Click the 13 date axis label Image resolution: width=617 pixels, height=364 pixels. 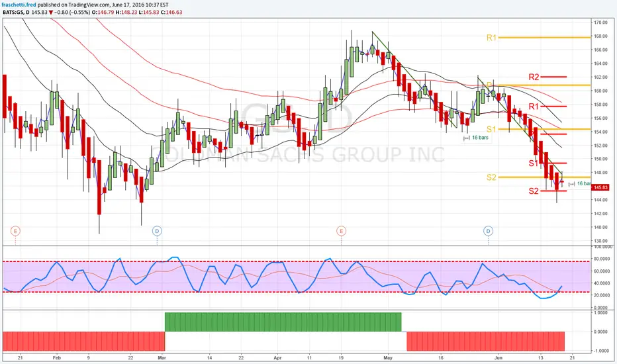click(x=541, y=358)
